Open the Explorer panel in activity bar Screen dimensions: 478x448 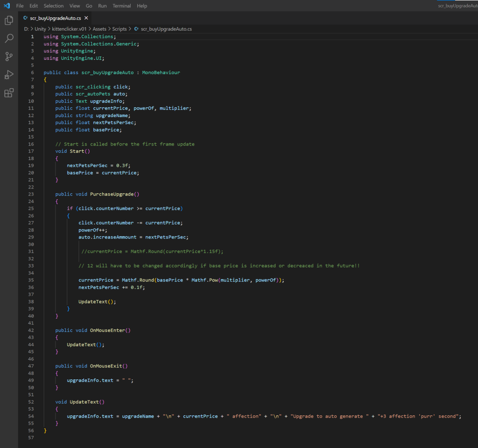pyautogui.click(x=9, y=21)
